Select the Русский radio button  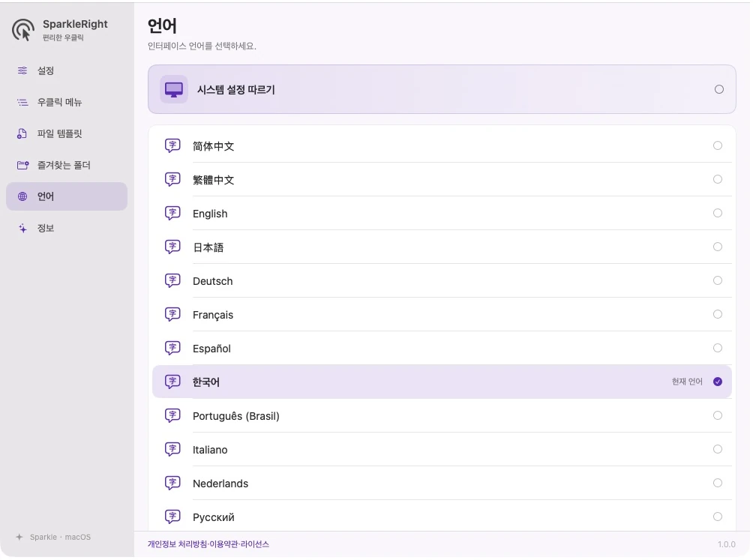(718, 517)
